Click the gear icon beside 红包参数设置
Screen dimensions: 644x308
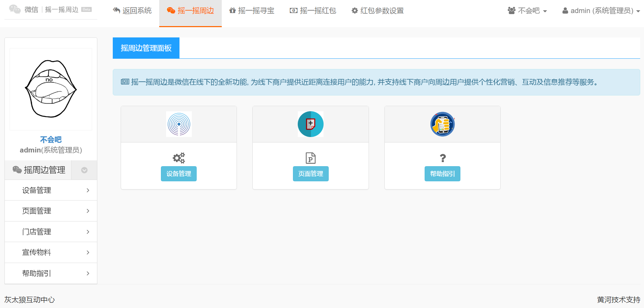[355, 11]
